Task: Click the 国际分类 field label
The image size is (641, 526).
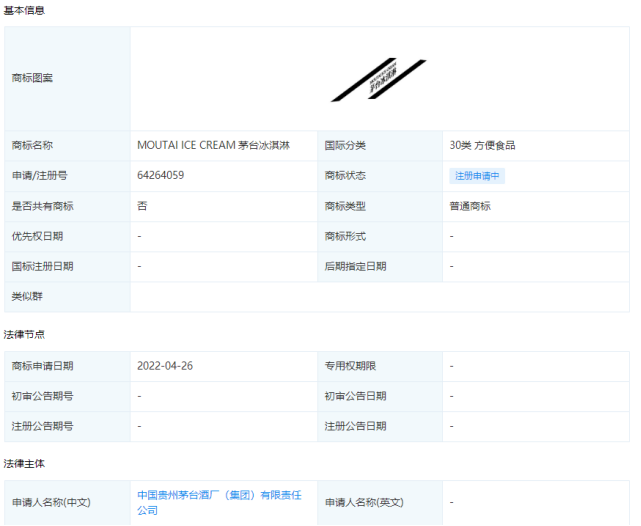Action: point(345,146)
